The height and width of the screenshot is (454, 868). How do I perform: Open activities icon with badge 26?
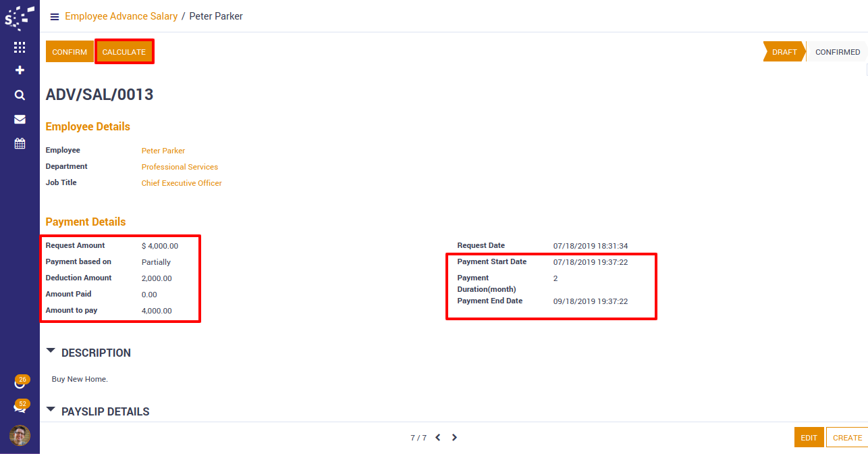(x=20, y=383)
